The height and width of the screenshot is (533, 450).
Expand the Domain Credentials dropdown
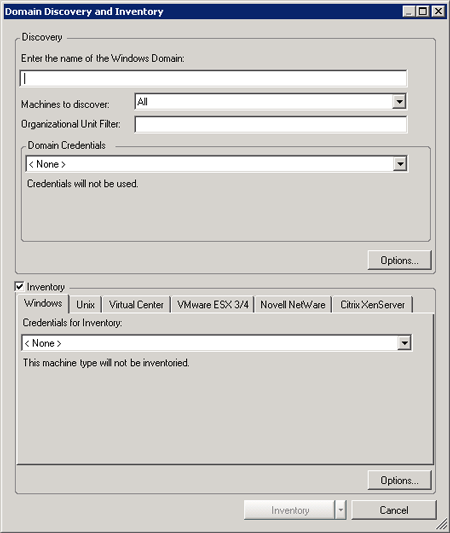click(x=217, y=164)
